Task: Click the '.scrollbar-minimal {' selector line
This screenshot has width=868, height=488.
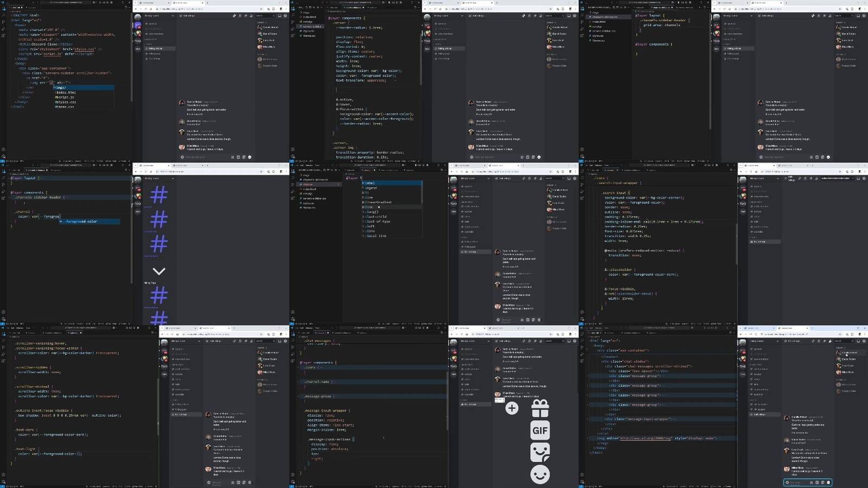Action: [34, 386]
